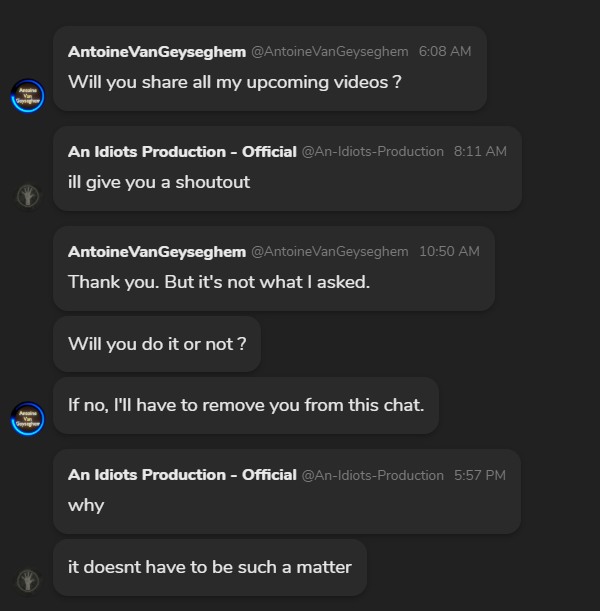Screen dimensions: 600x611
Task: Select 'Will you share all my upcoming videos ?' message
Action: pos(270,69)
